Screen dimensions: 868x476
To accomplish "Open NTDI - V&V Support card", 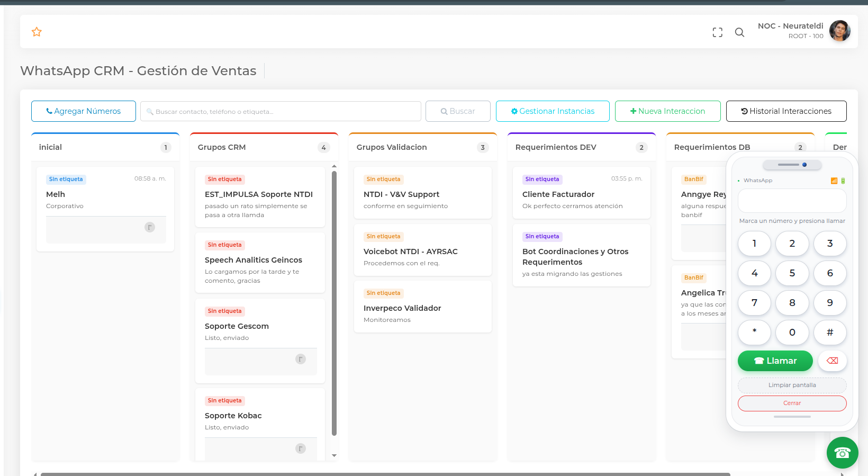I will point(423,193).
